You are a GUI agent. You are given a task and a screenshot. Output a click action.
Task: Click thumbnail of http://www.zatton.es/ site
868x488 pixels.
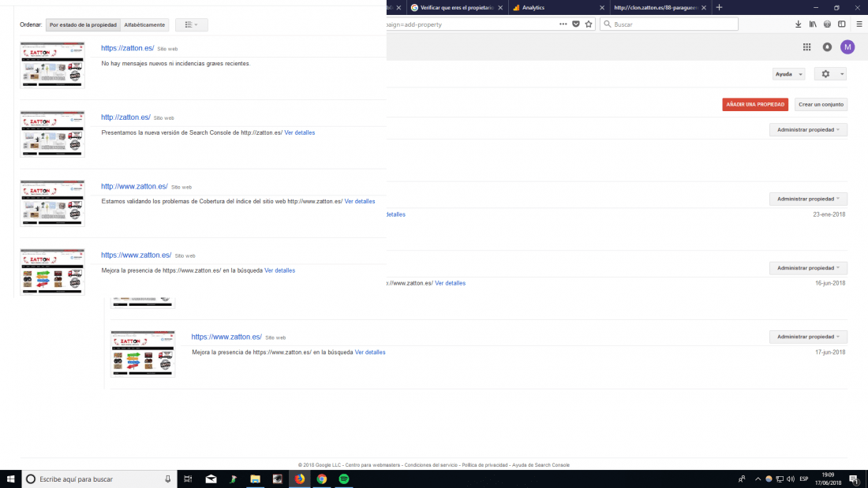coord(53,203)
